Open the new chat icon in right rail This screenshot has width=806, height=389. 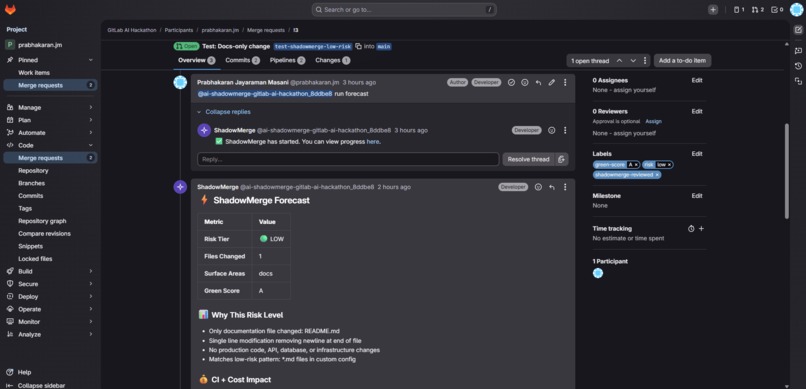click(798, 50)
